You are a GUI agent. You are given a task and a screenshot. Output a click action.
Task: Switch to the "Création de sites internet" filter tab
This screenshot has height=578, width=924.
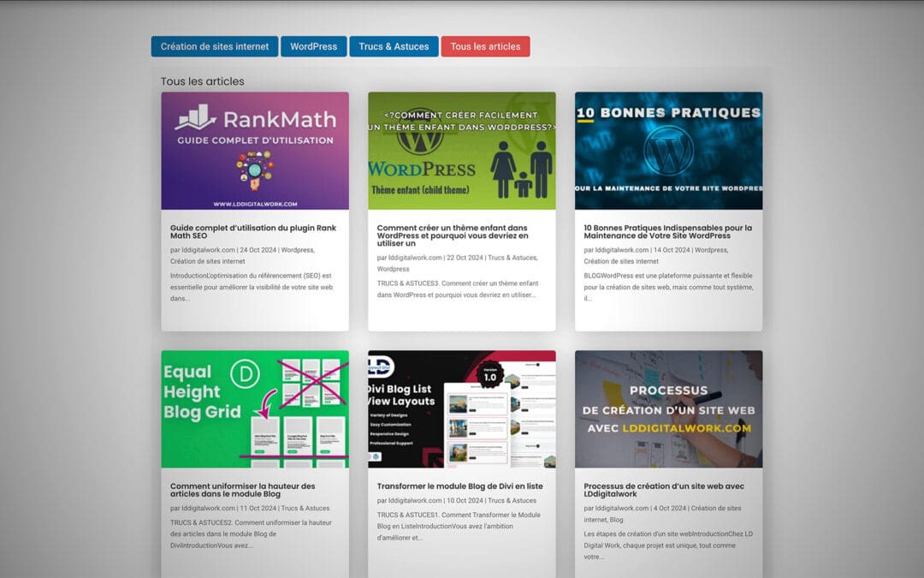(214, 46)
